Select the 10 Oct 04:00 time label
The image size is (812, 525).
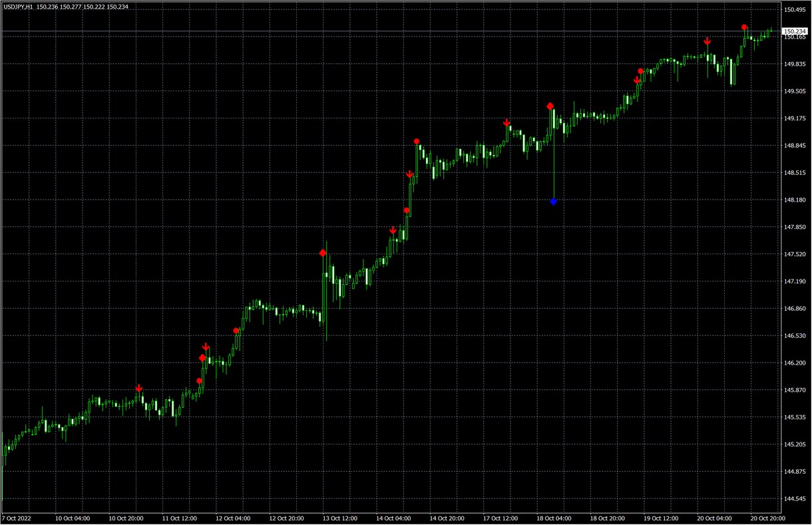pos(73,518)
